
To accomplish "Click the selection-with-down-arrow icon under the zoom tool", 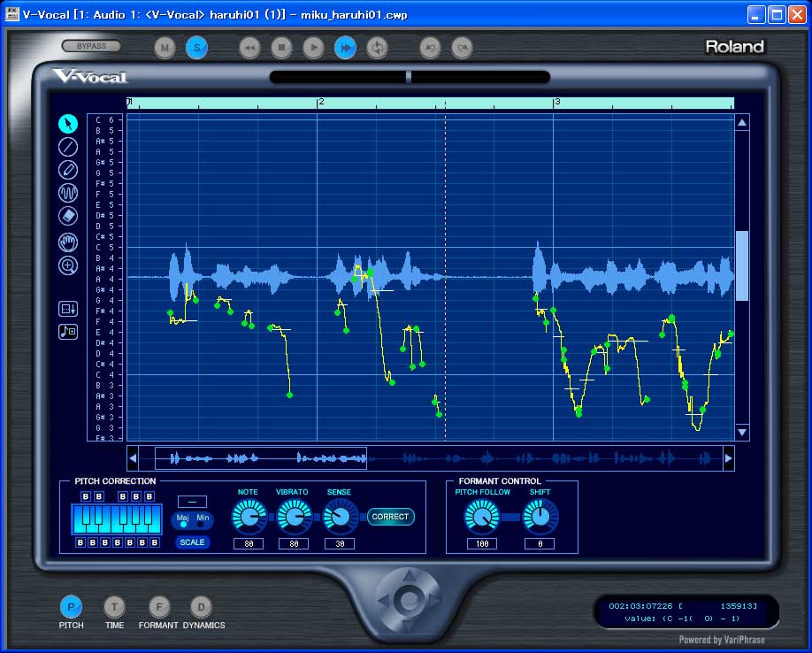I will (68, 309).
